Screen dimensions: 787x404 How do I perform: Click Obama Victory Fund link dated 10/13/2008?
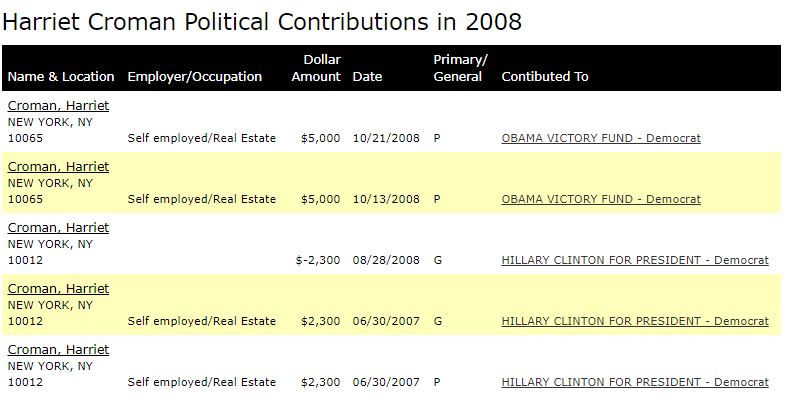(x=601, y=199)
